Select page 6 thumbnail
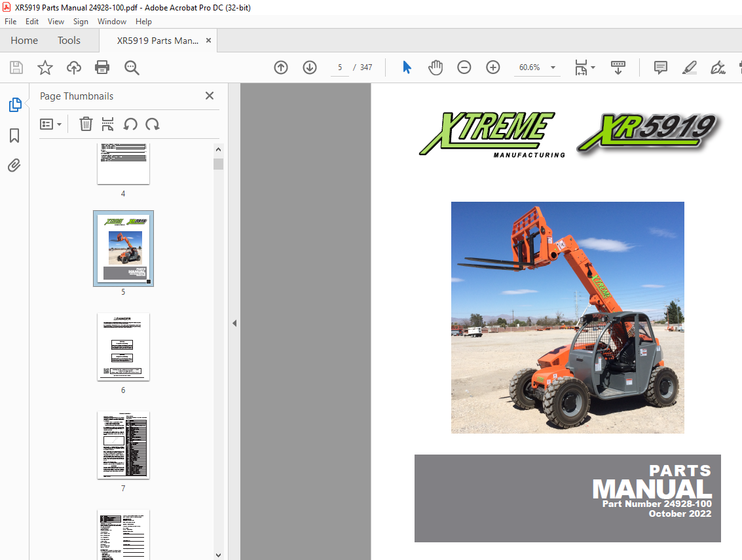 pyautogui.click(x=124, y=347)
